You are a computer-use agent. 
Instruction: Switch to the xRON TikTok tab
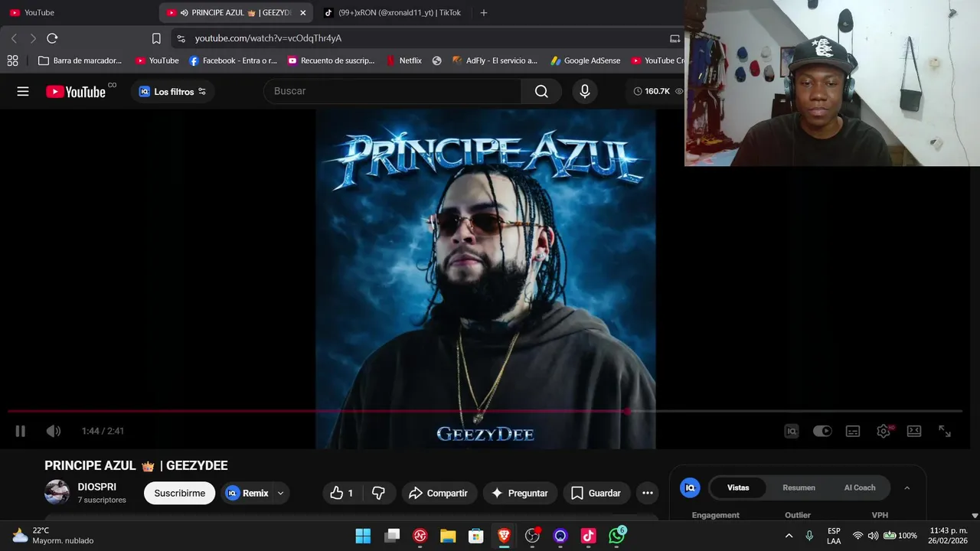(x=393, y=12)
